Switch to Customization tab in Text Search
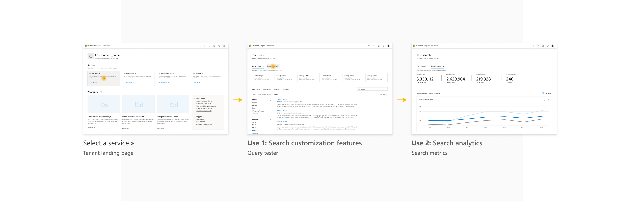 click(258, 66)
